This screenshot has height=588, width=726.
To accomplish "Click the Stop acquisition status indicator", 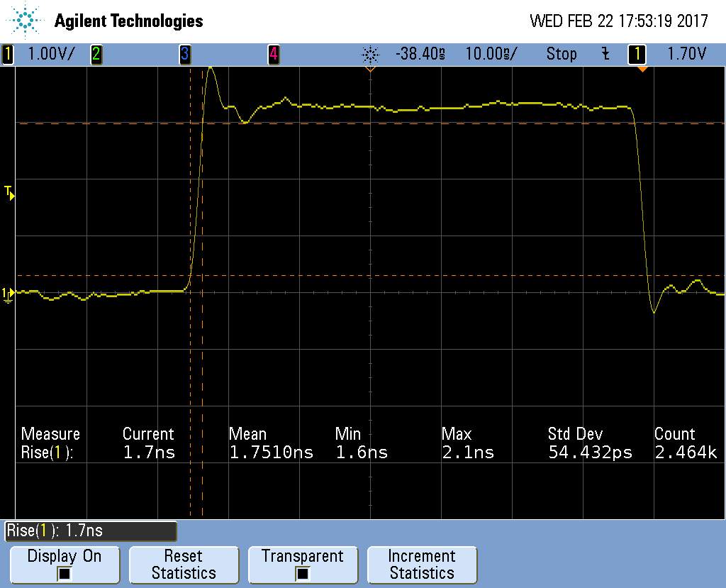I will pyautogui.click(x=562, y=54).
